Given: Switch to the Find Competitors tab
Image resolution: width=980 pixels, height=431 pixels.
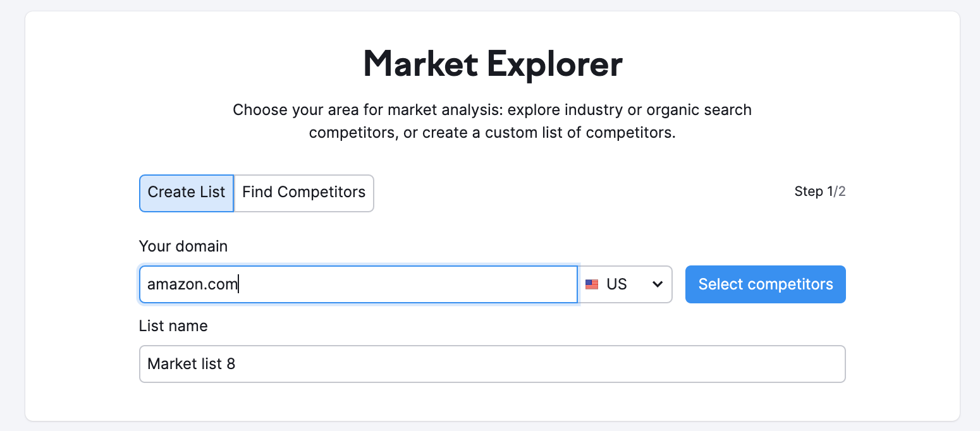Looking at the screenshot, I should pyautogui.click(x=304, y=192).
